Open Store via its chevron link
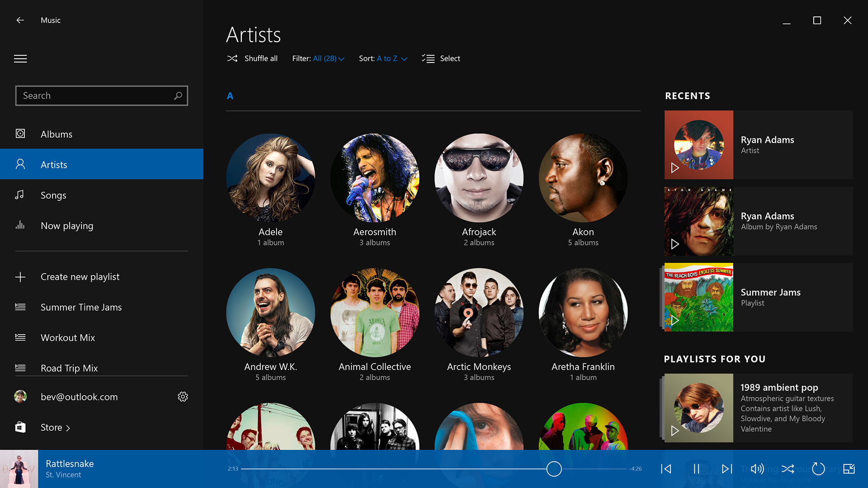The width and height of the screenshot is (868, 488). click(68, 428)
